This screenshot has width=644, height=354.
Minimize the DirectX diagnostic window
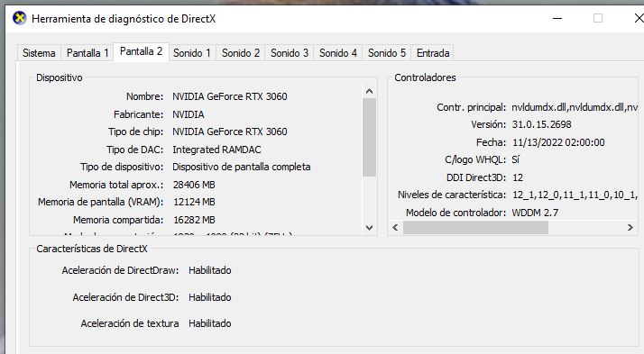pyautogui.click(x=557, y=18)
